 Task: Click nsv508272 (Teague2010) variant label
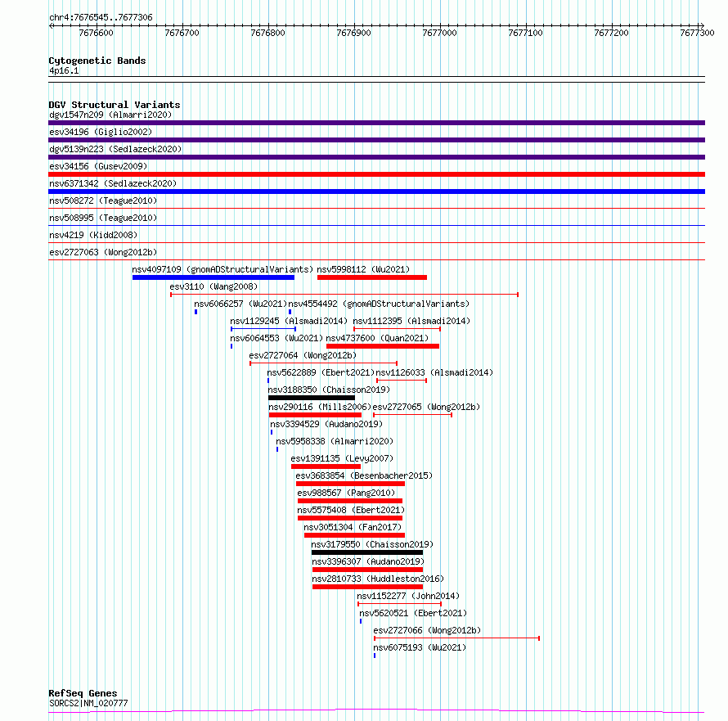click(x=103, y=201)
